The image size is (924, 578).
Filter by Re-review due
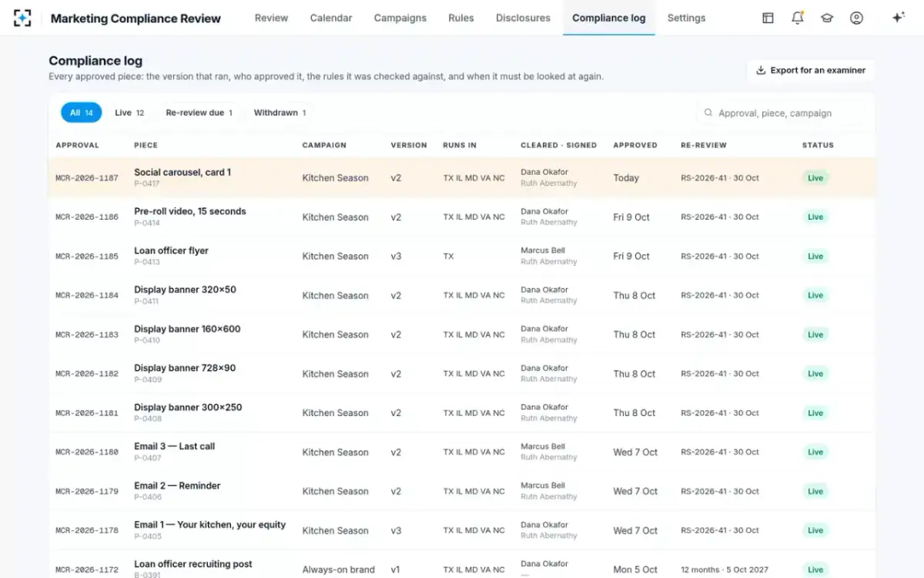(x=199, y=113)
